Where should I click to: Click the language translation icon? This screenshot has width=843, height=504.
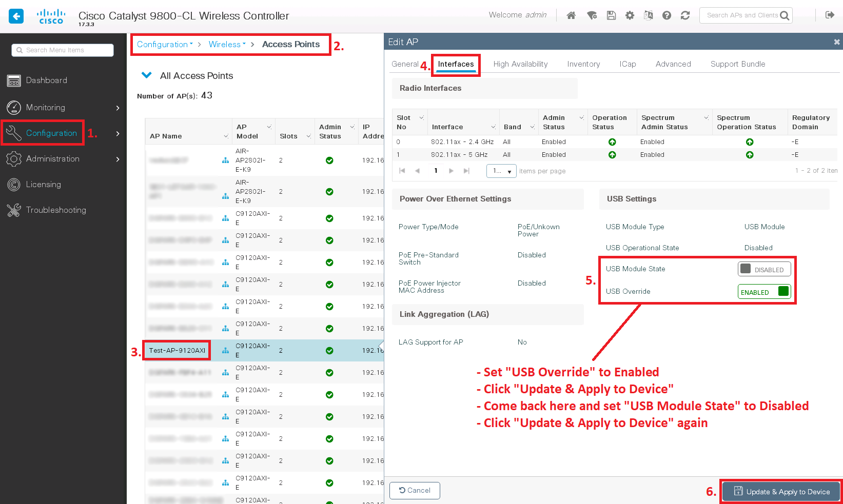[648, 15]
